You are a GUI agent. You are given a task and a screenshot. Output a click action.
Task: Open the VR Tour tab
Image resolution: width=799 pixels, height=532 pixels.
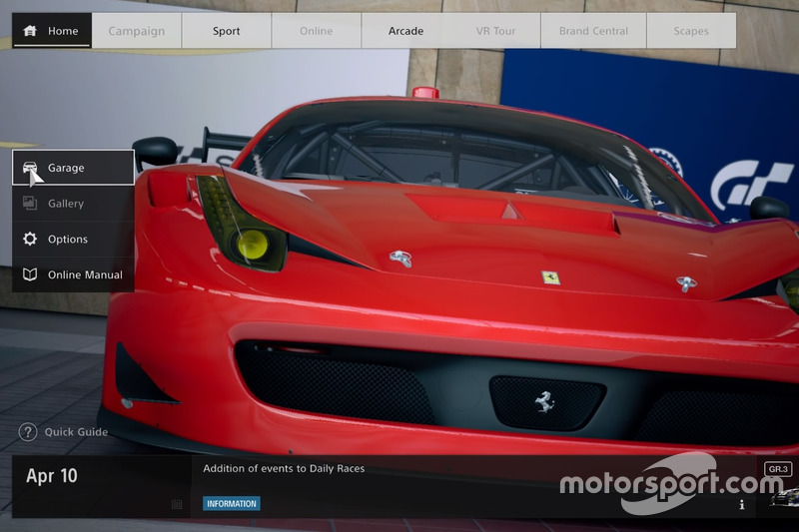(495, 31)
